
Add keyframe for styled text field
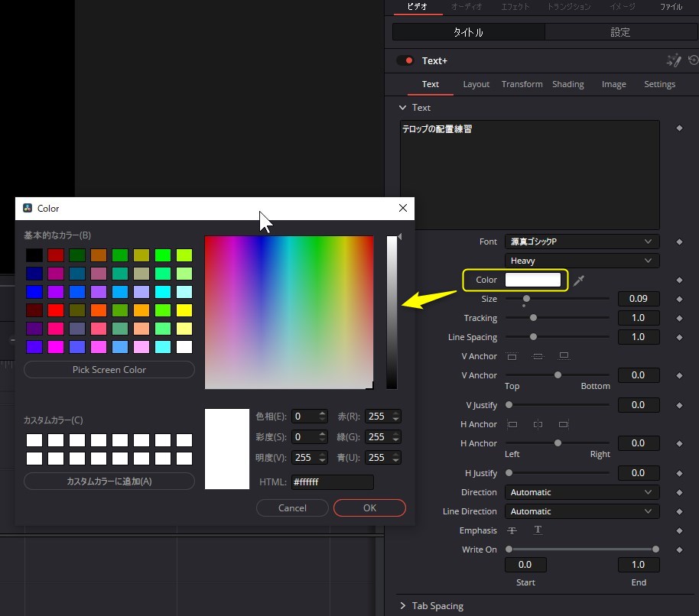[679, 128]
